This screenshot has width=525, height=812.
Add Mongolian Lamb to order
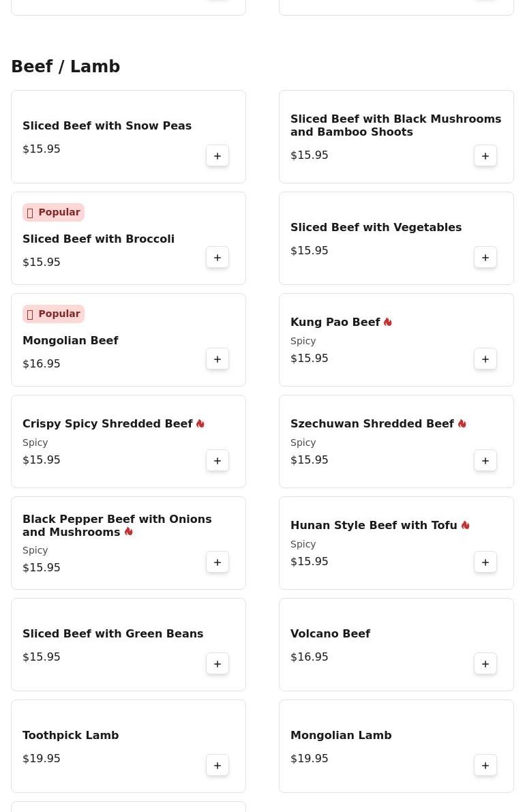485,766
